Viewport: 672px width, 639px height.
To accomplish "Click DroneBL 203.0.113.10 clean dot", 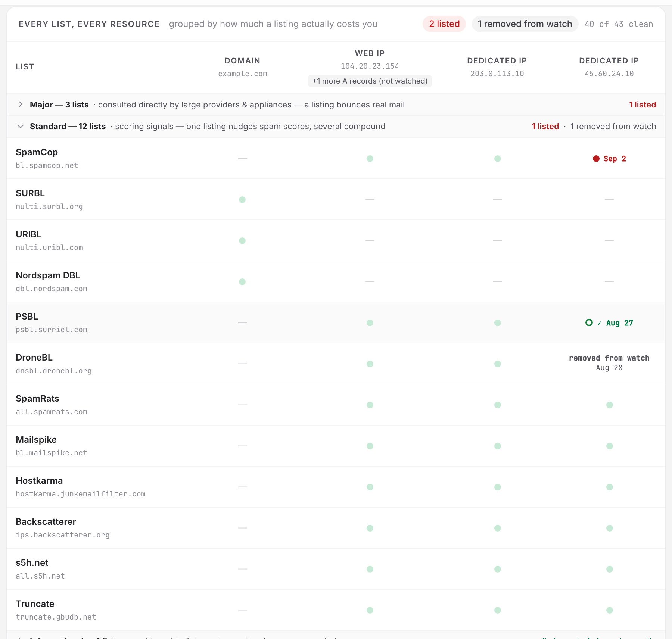I will coord(498,364).
